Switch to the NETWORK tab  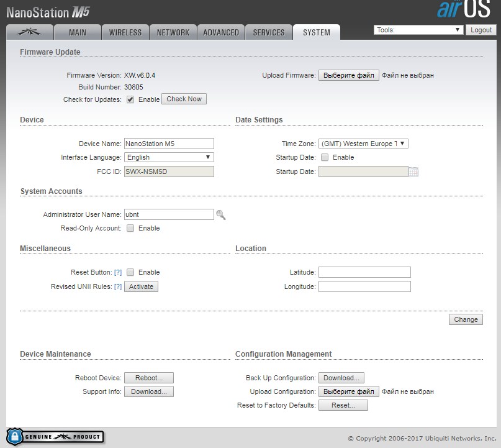coord(173,32)
